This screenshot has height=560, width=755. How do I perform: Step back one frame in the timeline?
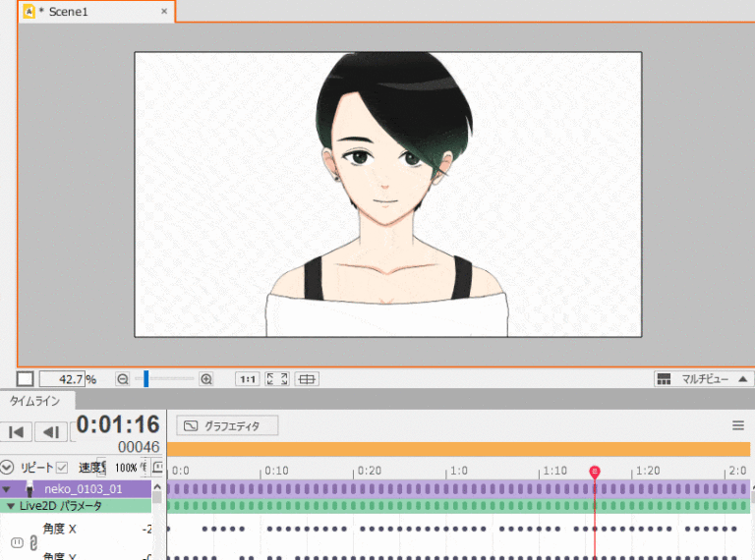pos(49,432)
